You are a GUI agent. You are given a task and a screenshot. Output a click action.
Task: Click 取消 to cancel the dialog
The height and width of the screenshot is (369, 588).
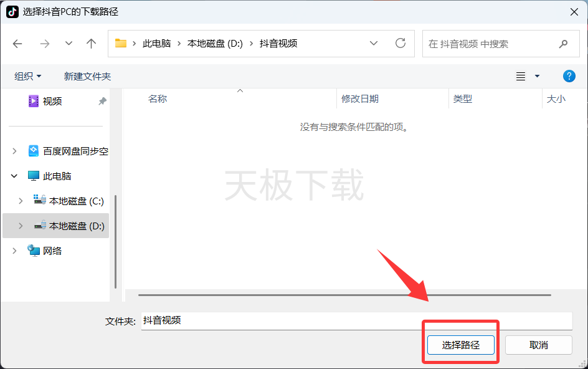pyautogui.click(x=539, y=345)
